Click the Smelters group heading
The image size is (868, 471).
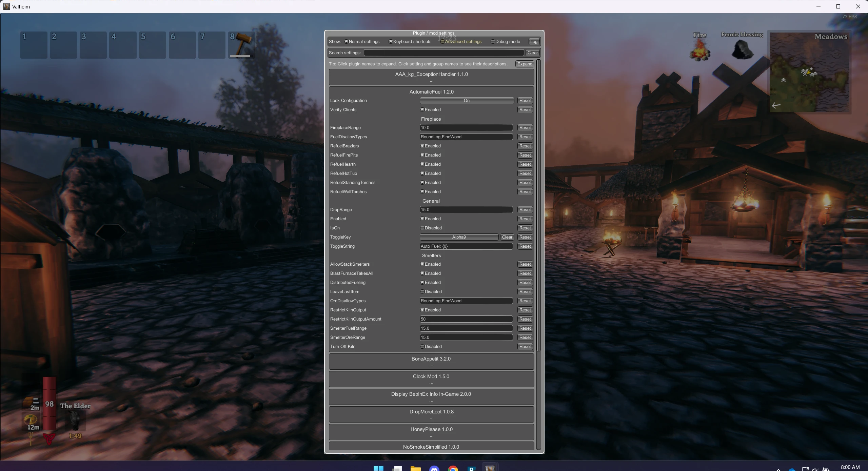[x=431, y=255]
